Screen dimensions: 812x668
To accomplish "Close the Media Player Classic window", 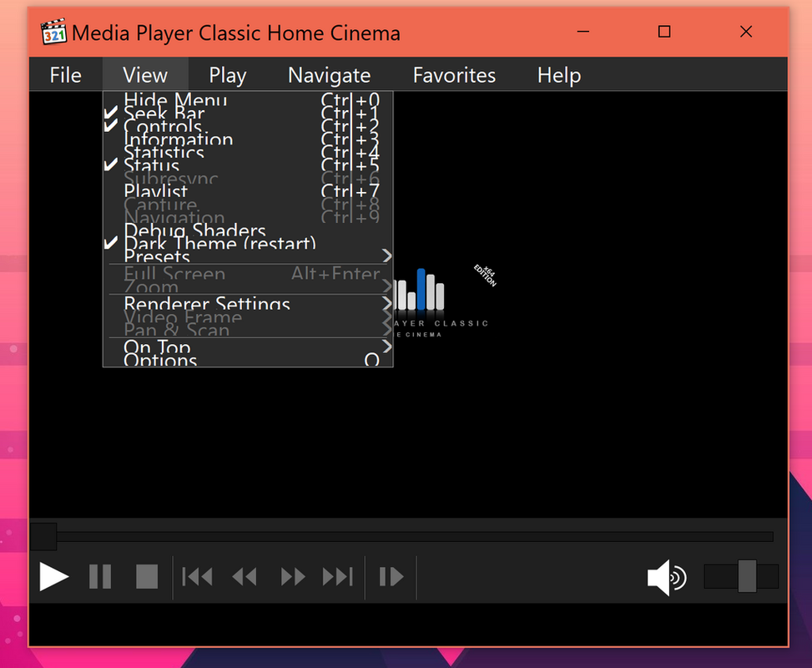I will pyautogui.click(x=746, y=32).
